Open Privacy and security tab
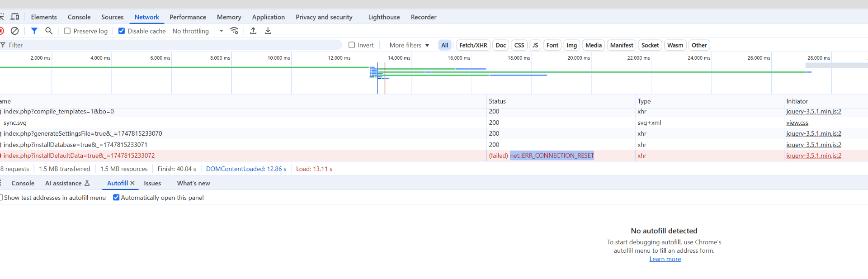Screen dimensions: 868x279 [324, 17]
